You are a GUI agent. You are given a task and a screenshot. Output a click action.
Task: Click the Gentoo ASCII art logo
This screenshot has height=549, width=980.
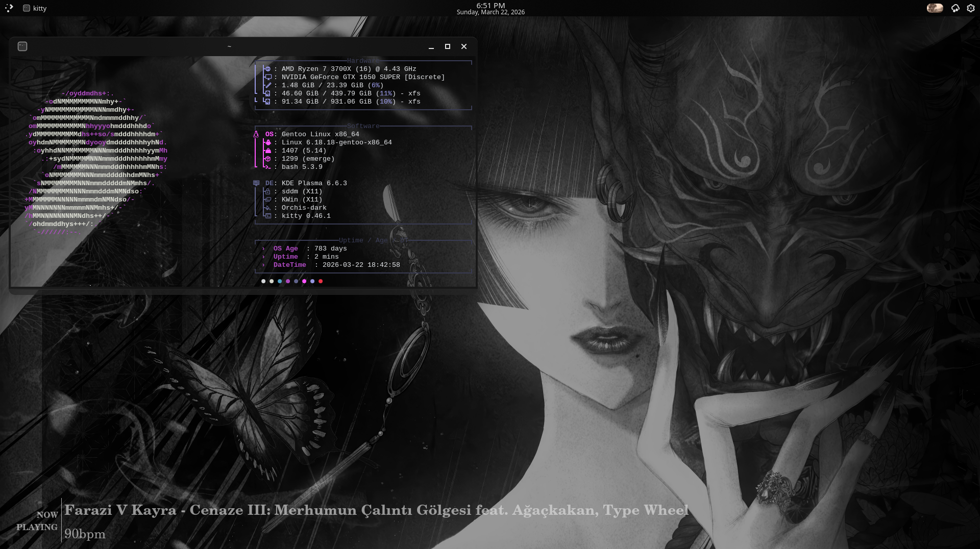(x=96, y=163)
